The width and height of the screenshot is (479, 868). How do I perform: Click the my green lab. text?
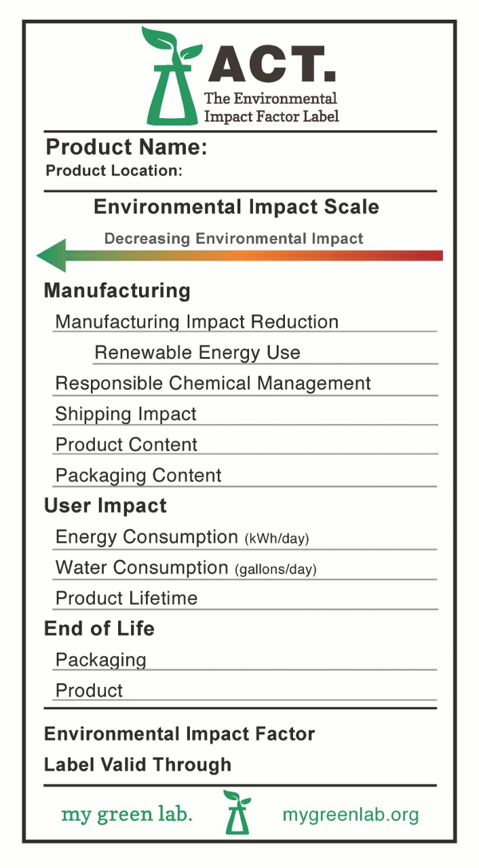127,814
